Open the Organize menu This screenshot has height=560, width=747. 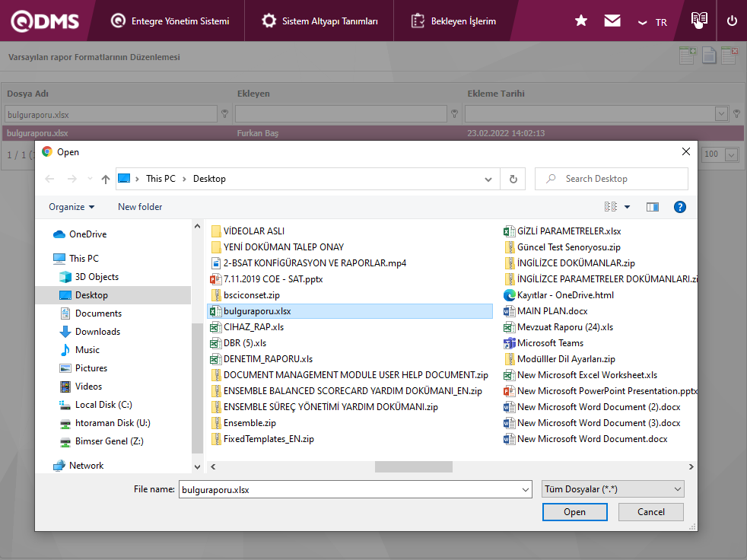(x=72, y=207)
